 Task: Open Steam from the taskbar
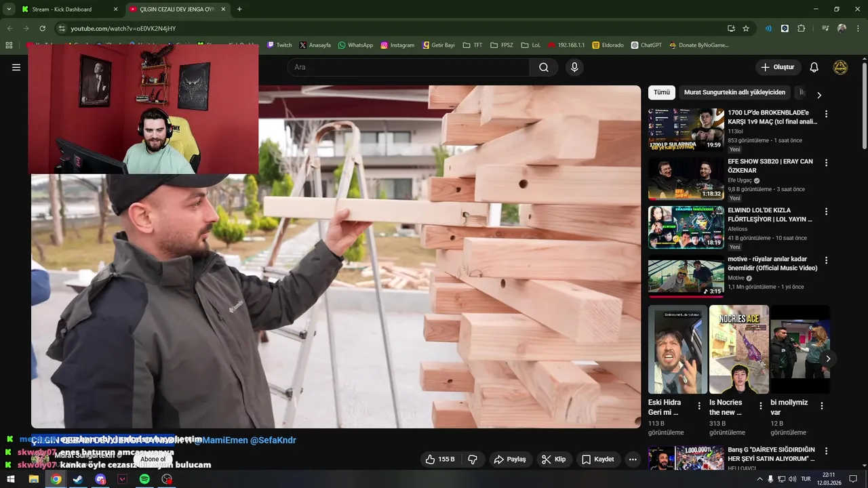pos(78,479)
